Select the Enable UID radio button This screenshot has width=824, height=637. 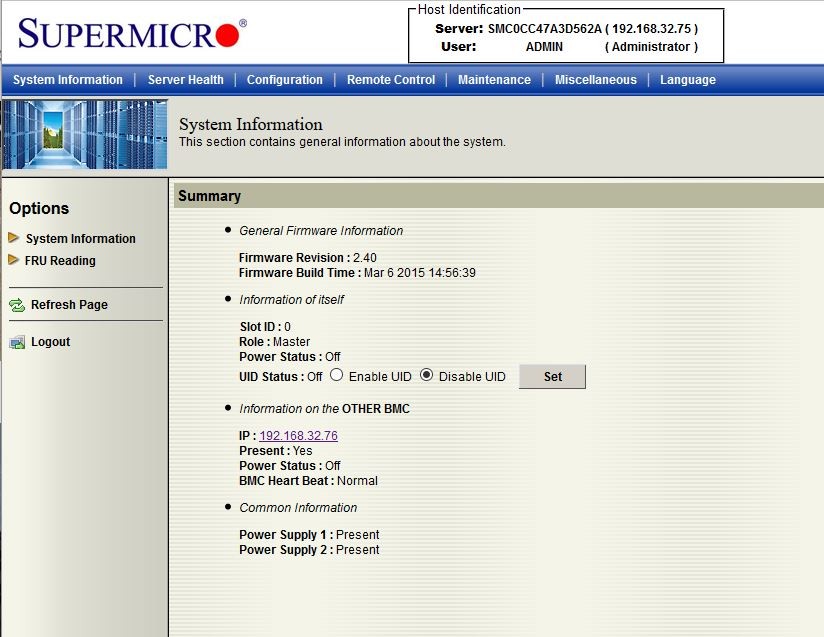(336, 376)
